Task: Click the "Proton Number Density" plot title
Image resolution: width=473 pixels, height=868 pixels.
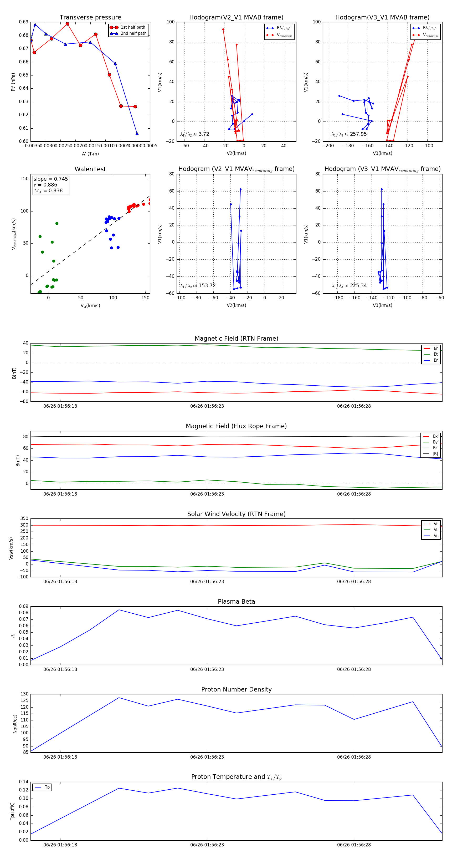Action: (x=236, y=689)
